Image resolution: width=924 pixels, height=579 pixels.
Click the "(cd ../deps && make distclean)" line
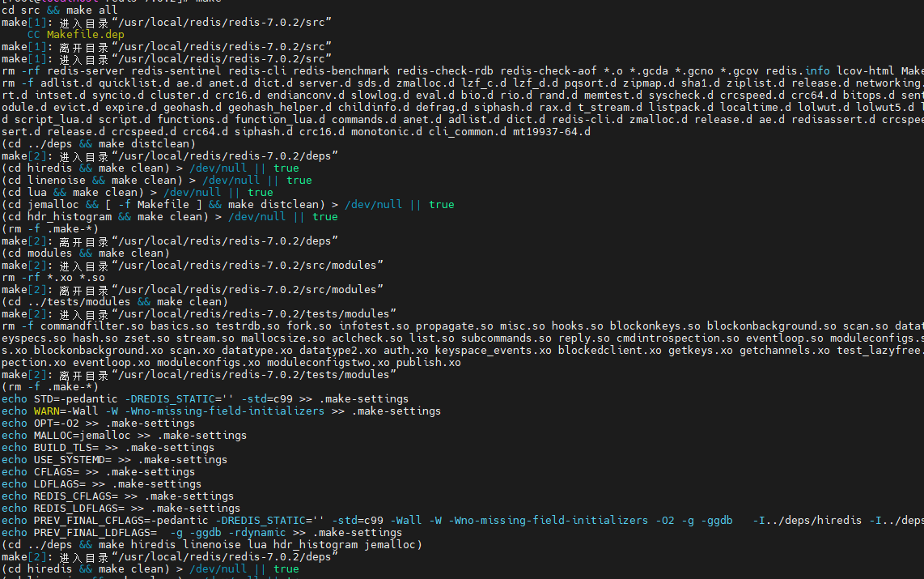pos(99,143)
